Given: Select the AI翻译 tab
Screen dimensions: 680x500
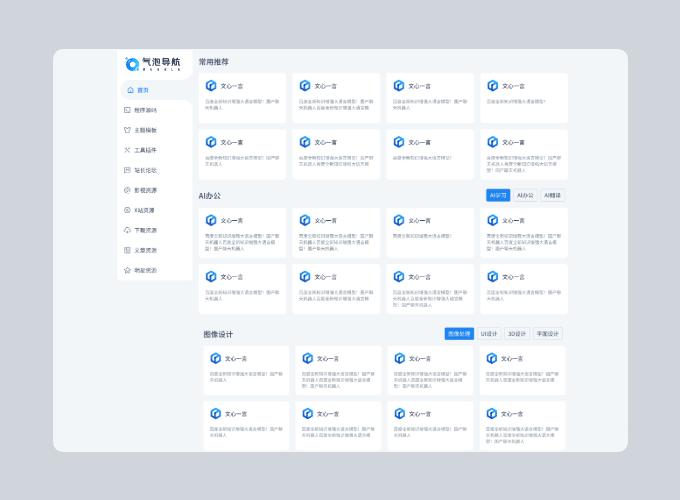Looking at the screenshot, I should (553, 195).
